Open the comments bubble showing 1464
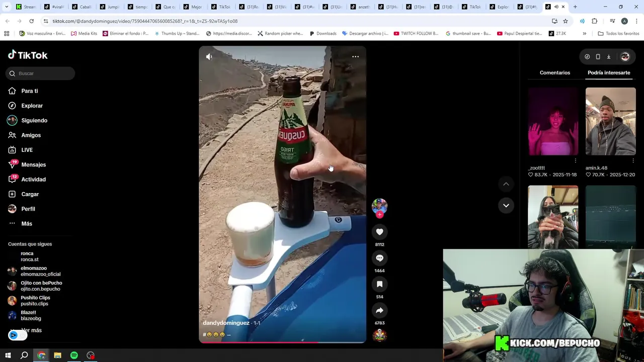The width and height of the screenshot is (644, 362). coord(379,258)
